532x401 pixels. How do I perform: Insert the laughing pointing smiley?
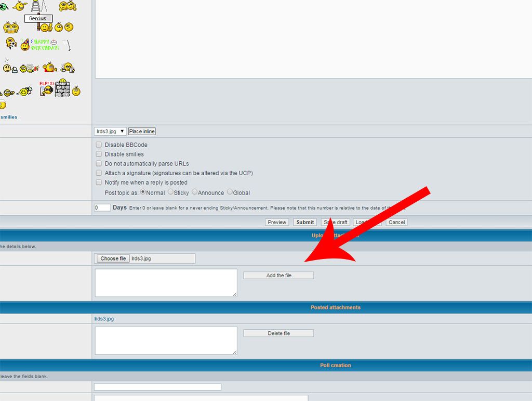(20, 5)
